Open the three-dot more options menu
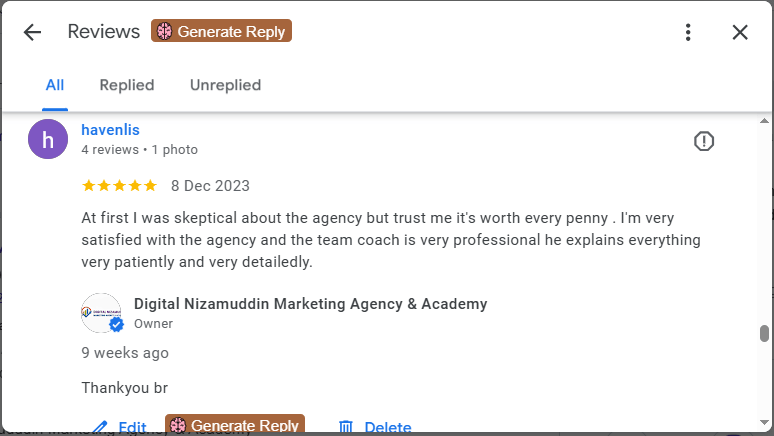Image resolution: width=774 pixels, height=436 pixels. (688, 32)
